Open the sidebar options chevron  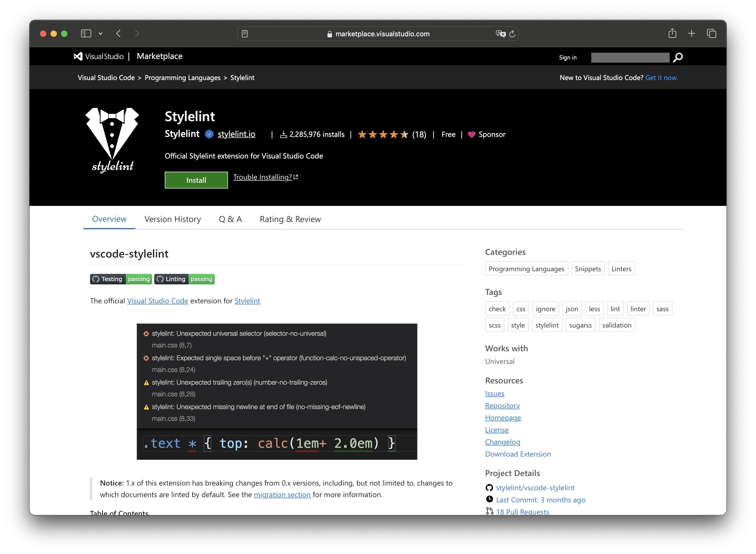[101, 33]
